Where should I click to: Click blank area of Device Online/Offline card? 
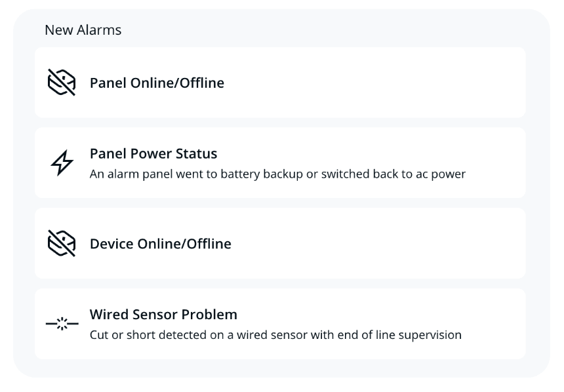pos(393,243)
